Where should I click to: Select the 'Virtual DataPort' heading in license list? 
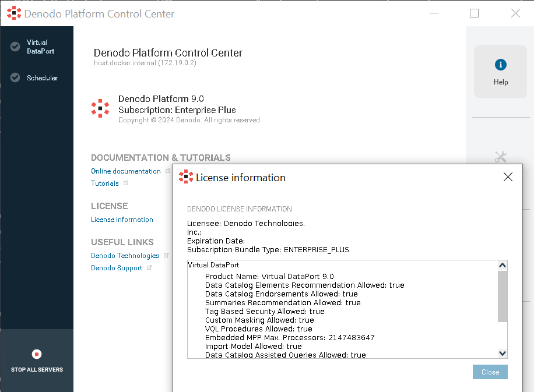[213, 265]
